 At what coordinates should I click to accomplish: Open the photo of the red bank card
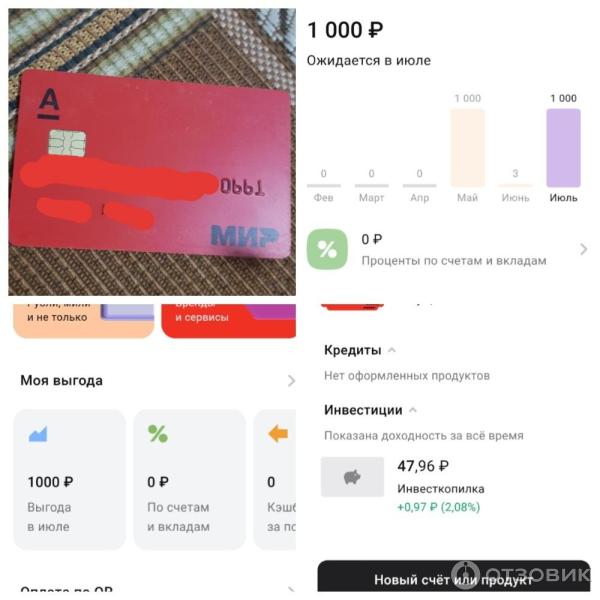tap(152, 152)
